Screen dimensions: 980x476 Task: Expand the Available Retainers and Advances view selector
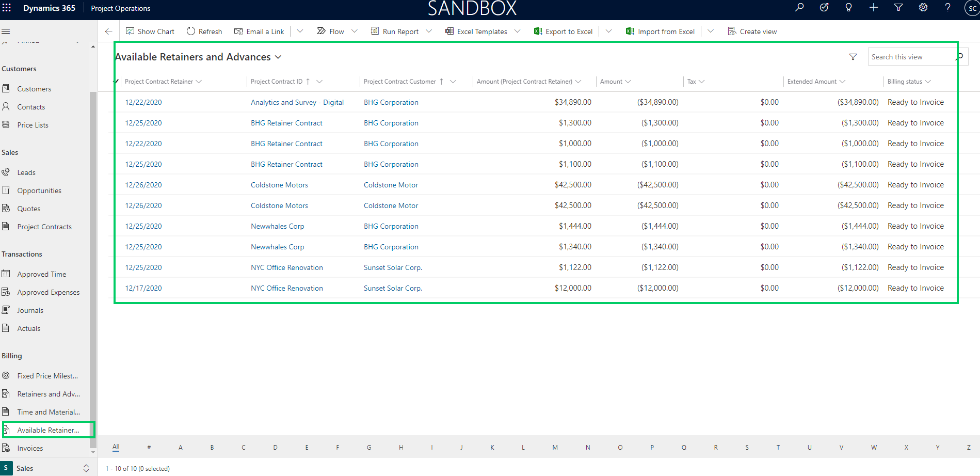point(278,57)
